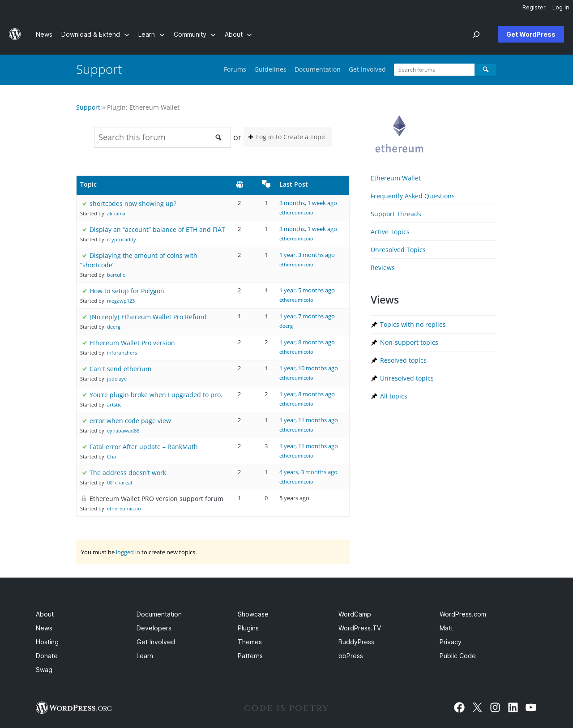View user profile cryptocaddy

click(x=121, y=240)
